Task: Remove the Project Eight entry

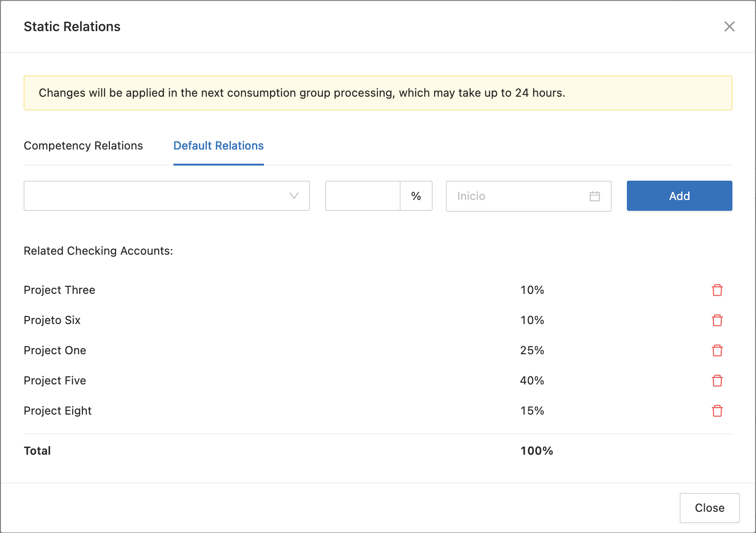Action: 717,411
